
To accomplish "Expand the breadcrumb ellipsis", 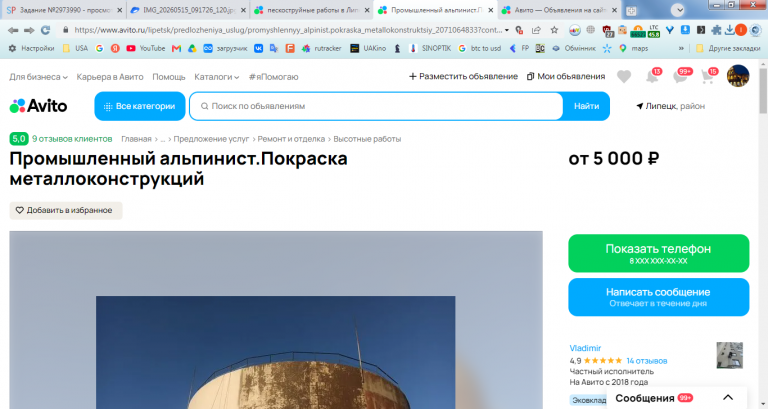I will (x=163, y=139).
